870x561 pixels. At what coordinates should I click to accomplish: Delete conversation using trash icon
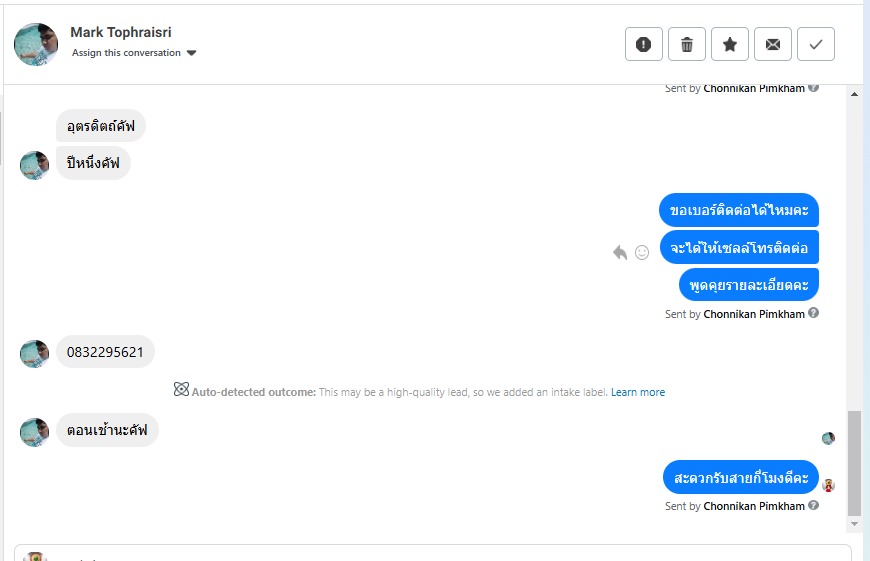pyautogui.click(x=687, y=44)
